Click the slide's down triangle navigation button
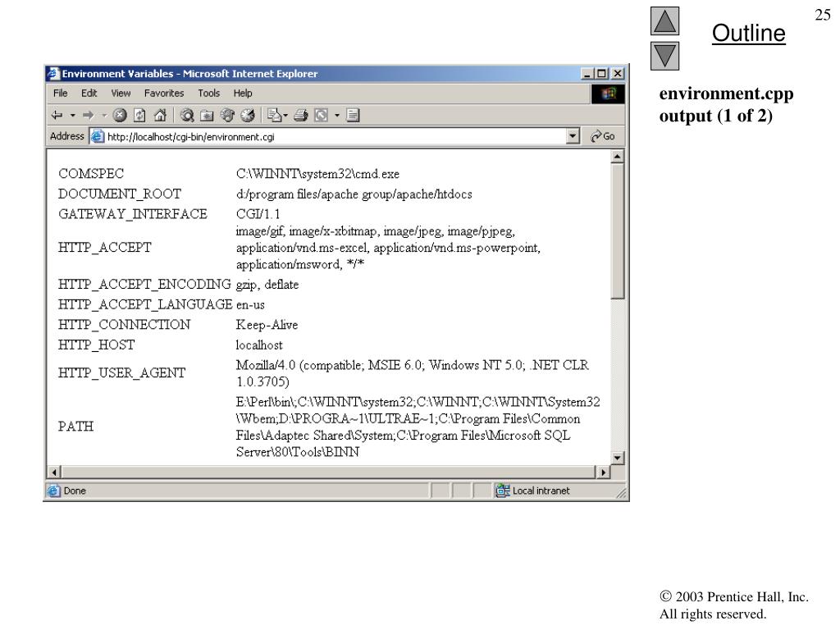The image size is (840, 630). (664, 56)
